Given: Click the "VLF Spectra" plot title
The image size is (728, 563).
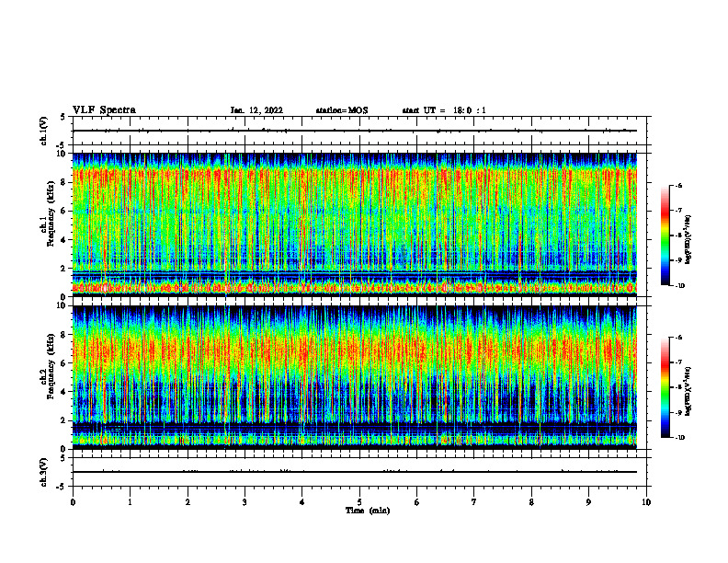Looking at the screenshot, I should [x=104, y=110].
